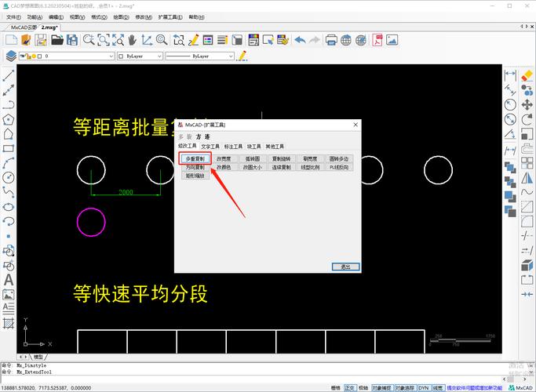Click the 连续复制 button in dialog
The height and width of the screenshot is (392, 536).
(x=281, y=167)
